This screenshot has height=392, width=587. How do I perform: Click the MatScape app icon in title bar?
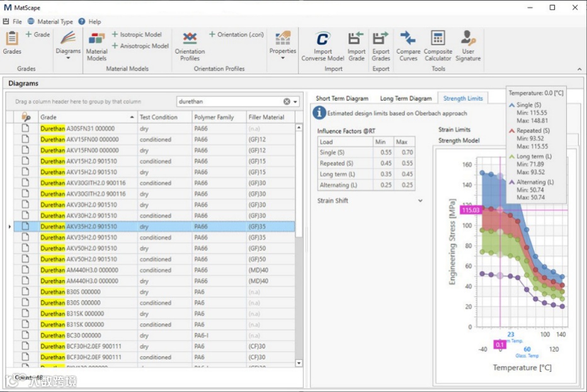tap(8, 8)
